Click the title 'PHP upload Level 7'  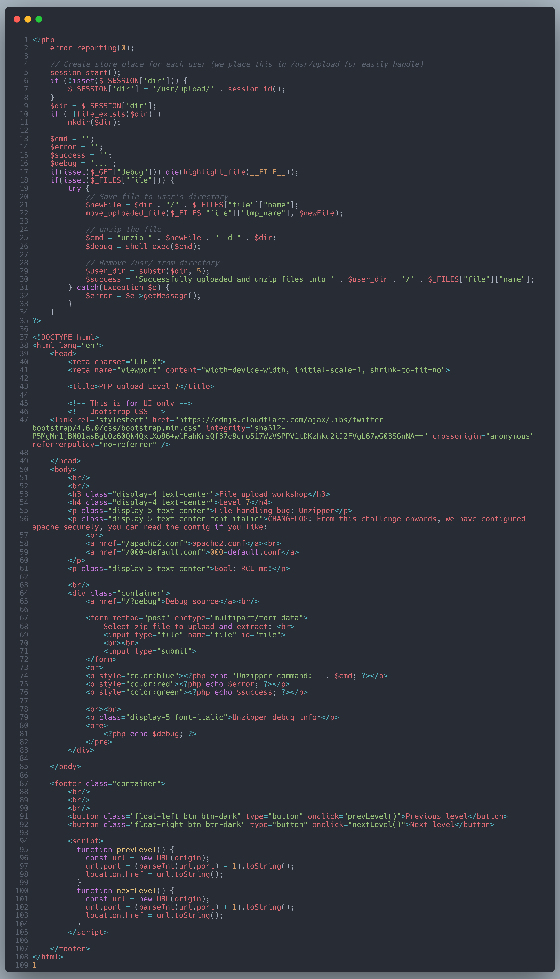(x=139, y=386)
